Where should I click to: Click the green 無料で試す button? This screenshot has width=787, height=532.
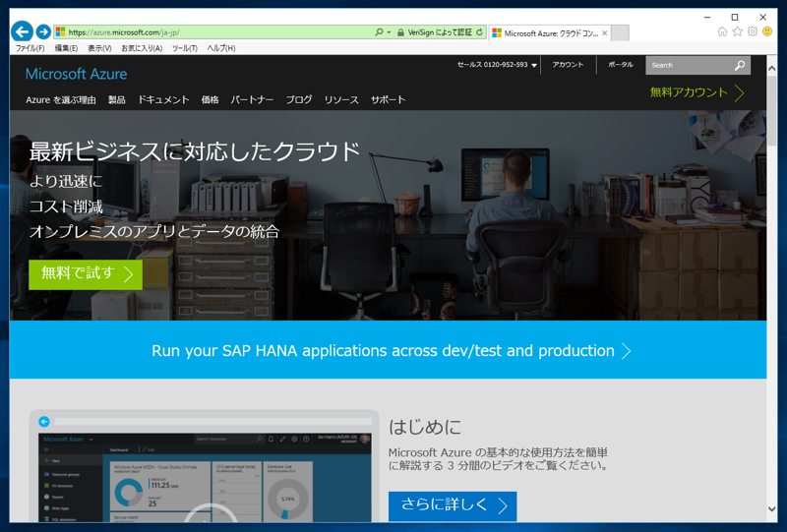click(x=86, y=274)
